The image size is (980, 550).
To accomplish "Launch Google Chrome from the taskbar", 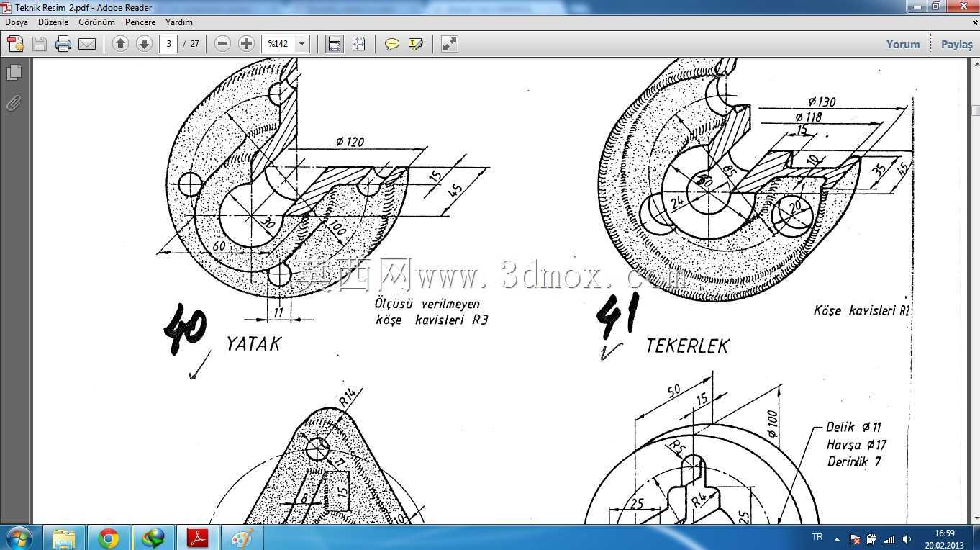I will 109,538.
